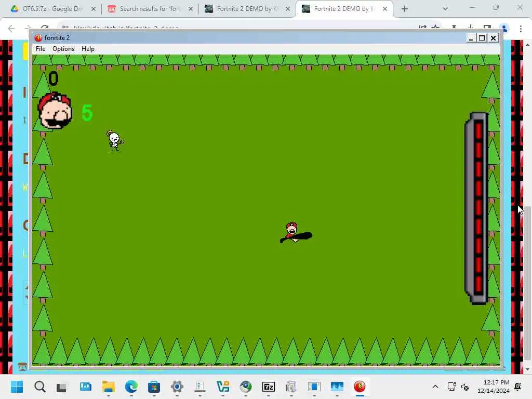
Task: Switch to the Search results tab
Action: [150, 9]
